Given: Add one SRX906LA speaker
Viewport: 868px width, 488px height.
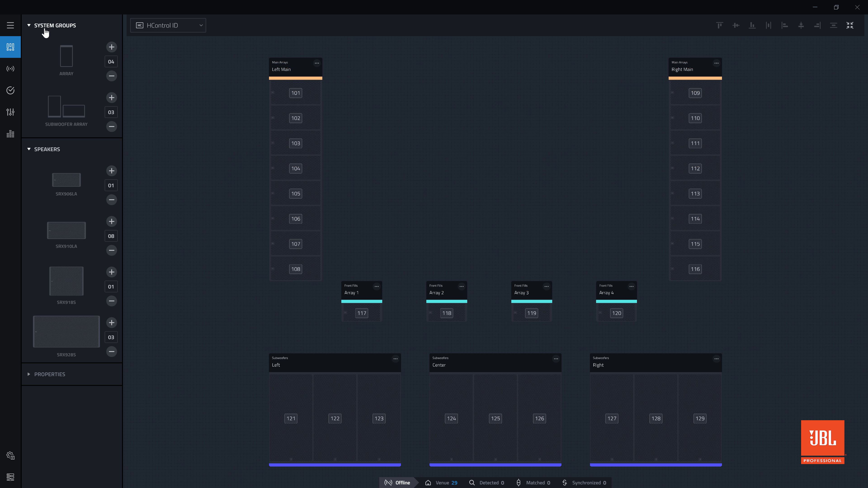Looking at the screenshot, I should (111, 171).
